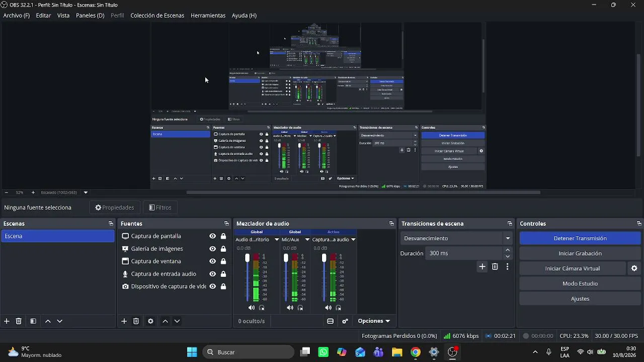Switch mixer layout using the layout icon
The height and width of the screenshot is (362, 644).
point(331,321)
